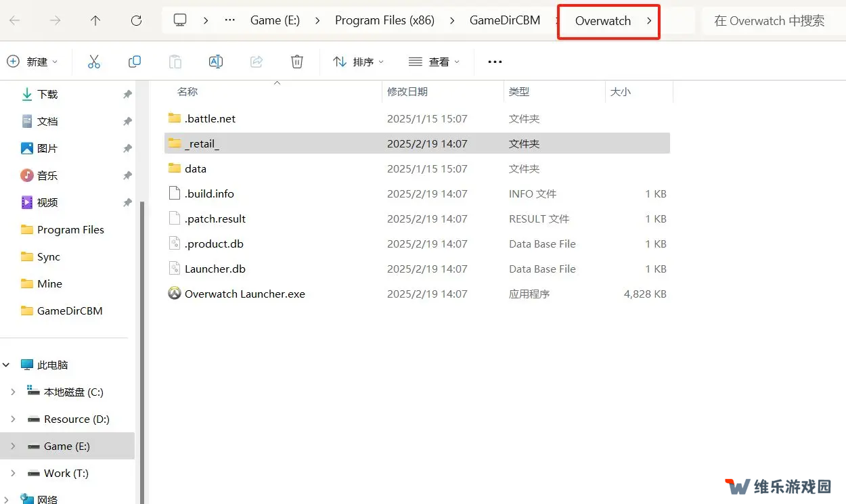Click the Copy icon in the toolbar

coord(135,62)
